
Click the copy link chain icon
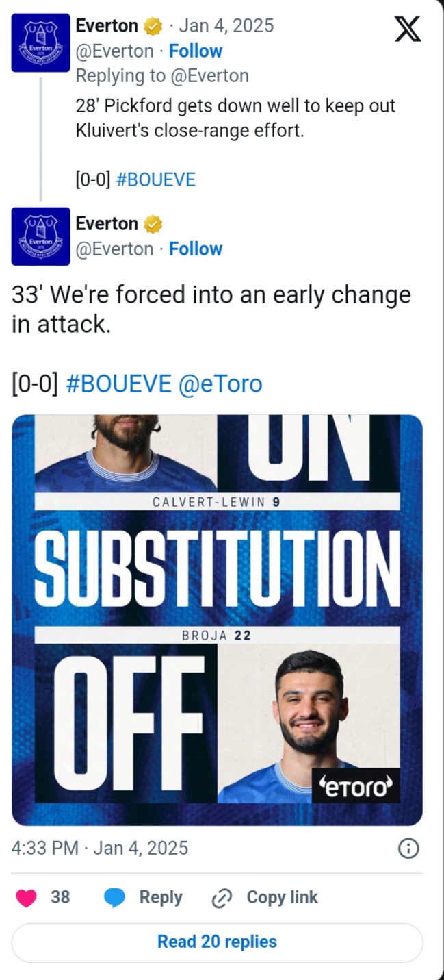pyautogui.click(x=222, y=898)
